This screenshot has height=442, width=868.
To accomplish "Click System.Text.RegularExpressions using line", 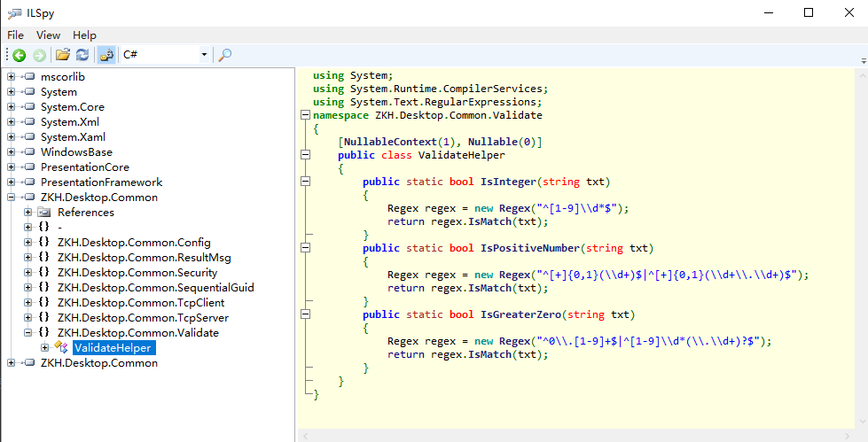I will [427, 103].
